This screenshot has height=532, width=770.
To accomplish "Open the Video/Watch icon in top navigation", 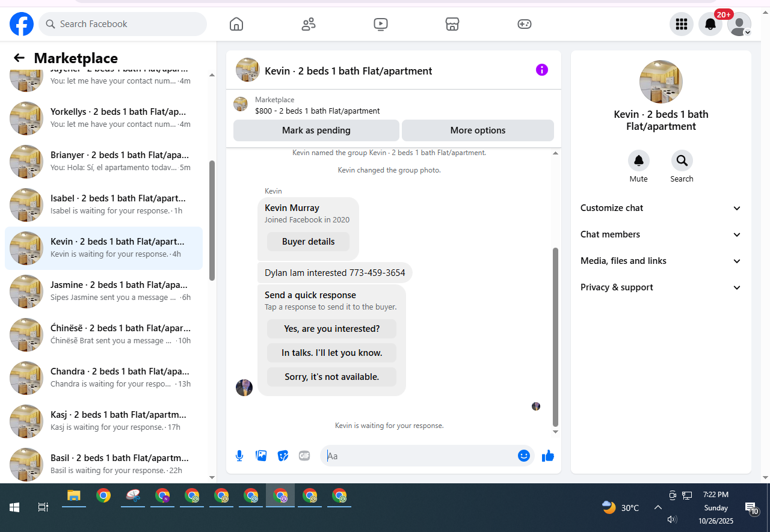I will click(x=380, y=24).
